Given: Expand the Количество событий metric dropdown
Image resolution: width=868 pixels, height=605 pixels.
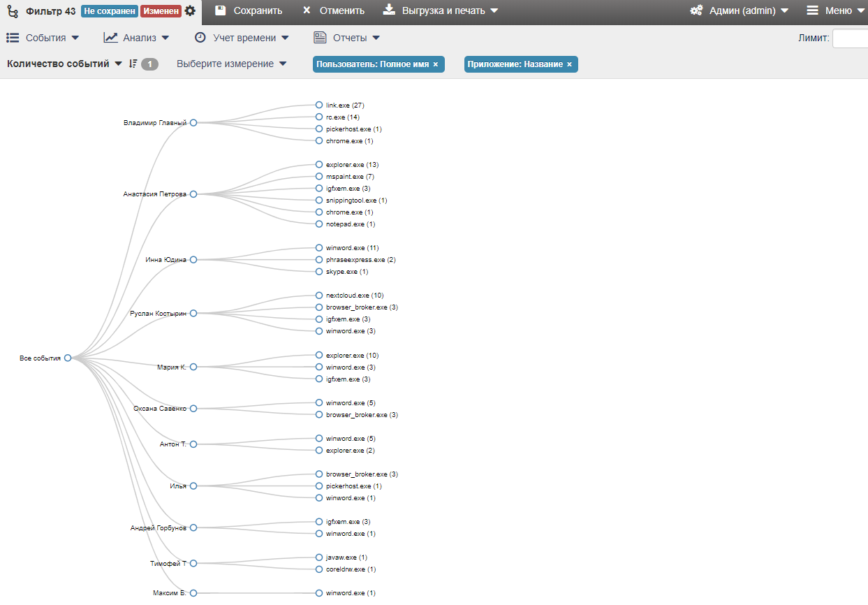Looking at the screenshot, I should click(x=64, y=64).
